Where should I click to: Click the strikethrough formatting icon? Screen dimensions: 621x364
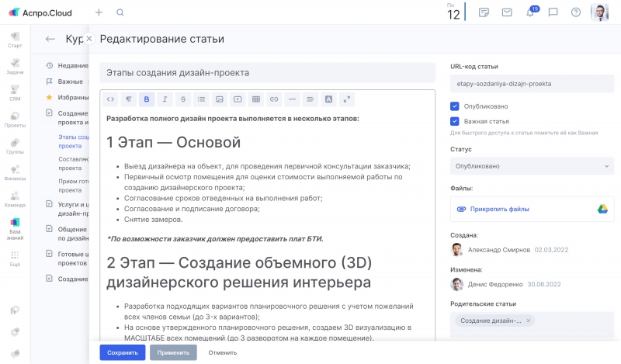[x=183, y=99]
